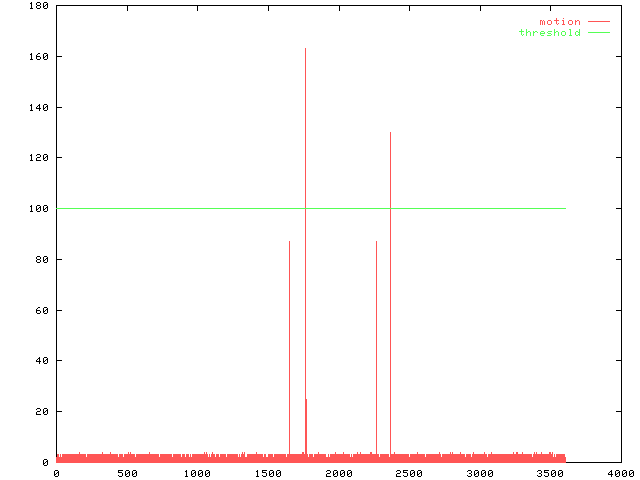Image resolution: width=640 pixels, height=480 pixels.
Task: Click the x-axis tick label 4000
Action: (x=620, y=473)
